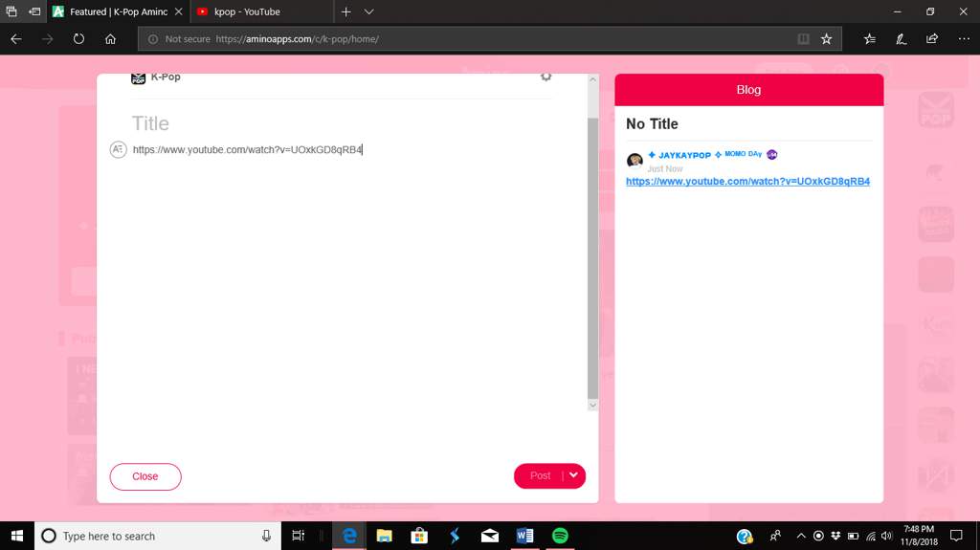Show hidden system tray icons
Screen dimensions: 980x550
tap(800, 536)
